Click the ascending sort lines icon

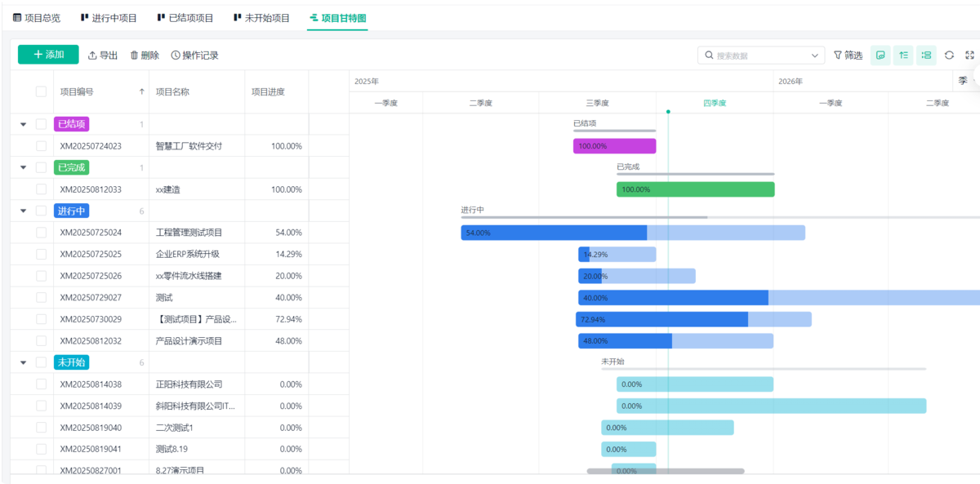[x=903, y=56]
